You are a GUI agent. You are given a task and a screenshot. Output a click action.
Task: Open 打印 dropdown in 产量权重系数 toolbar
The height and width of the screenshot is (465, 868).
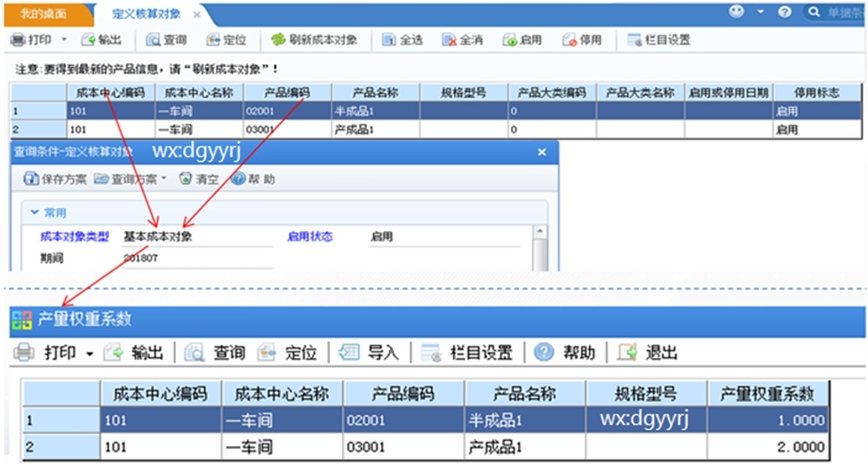click(x=89, y=354)
